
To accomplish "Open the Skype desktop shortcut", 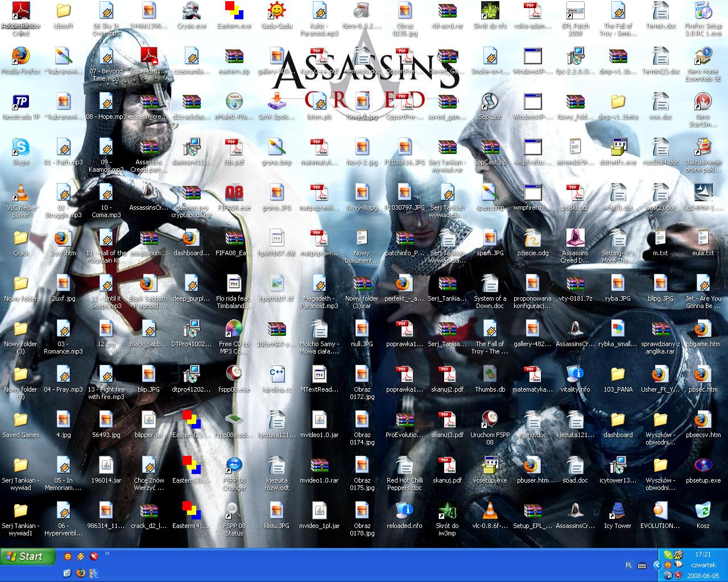I will [21, 148].
